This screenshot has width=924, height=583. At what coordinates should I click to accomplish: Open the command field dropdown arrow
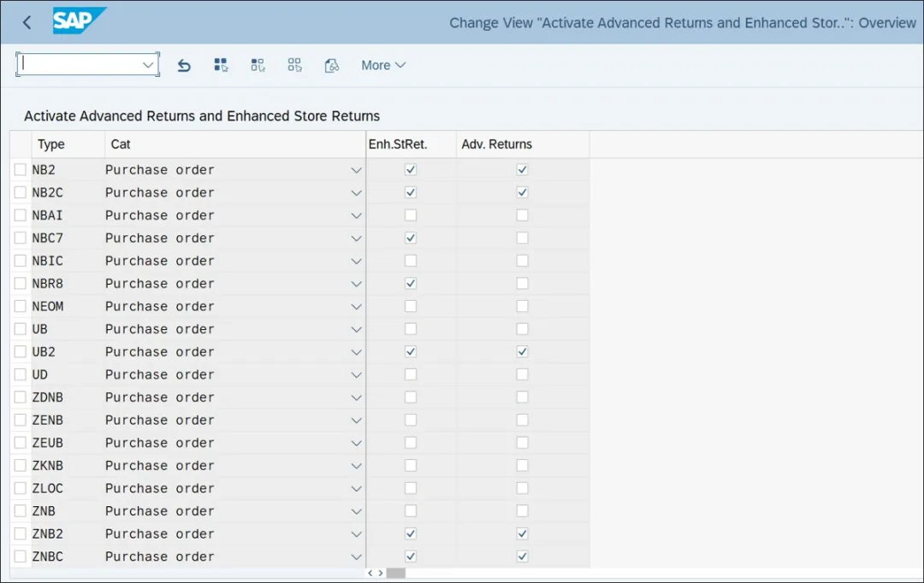click(x=148, y=65)
